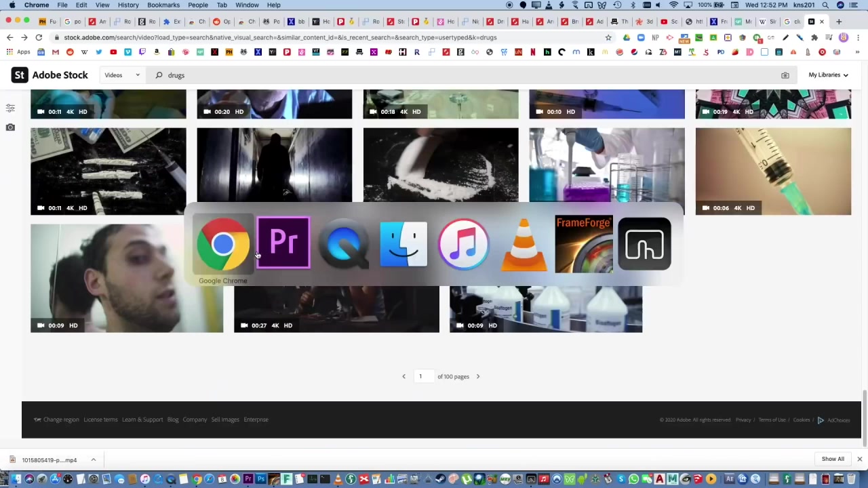Image resolution: width=868 pixels, height=488 pixels.
Task: Open the Help menu
Action: pyautogui.click(x=274, y=5)
